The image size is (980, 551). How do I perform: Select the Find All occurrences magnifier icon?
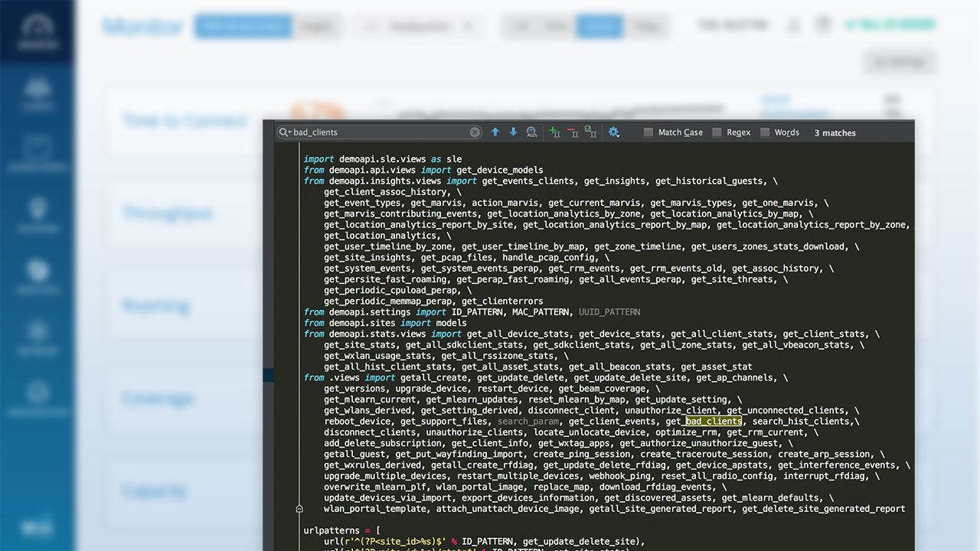click(x=531, y=132)
